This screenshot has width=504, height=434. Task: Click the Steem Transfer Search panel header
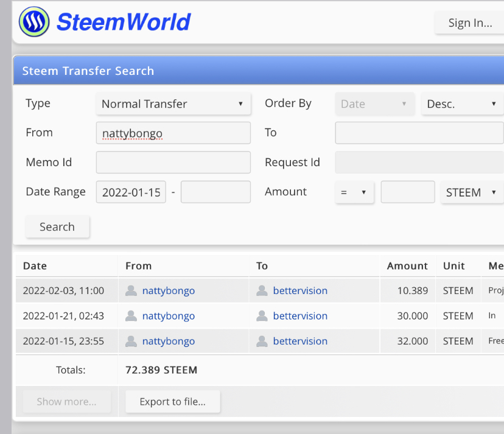pyautogui.click(x=259, y=71)
